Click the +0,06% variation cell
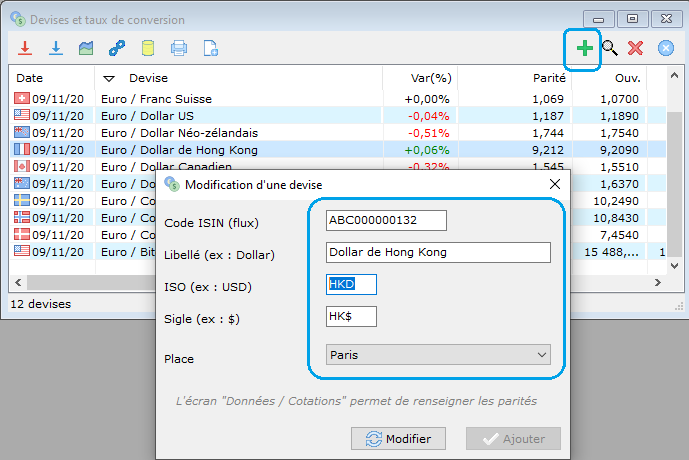689x460 pixels. [427, 150]
